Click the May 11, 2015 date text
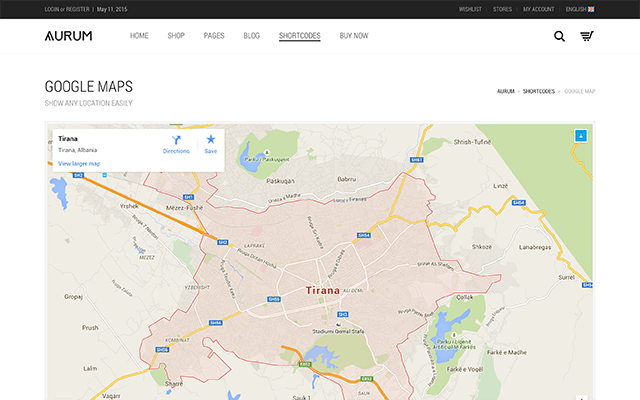Image resolution: width=640 pixels, height=400 pixels. coord(112,9)
